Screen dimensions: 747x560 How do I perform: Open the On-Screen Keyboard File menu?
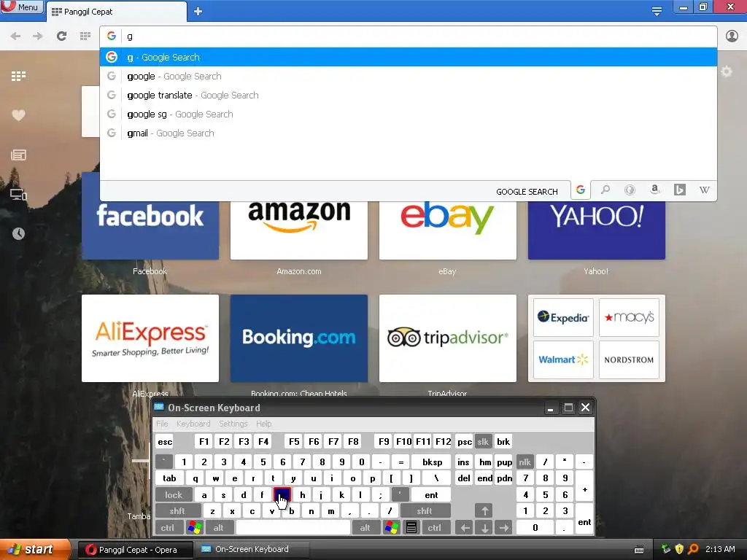(x=162, y=424)
